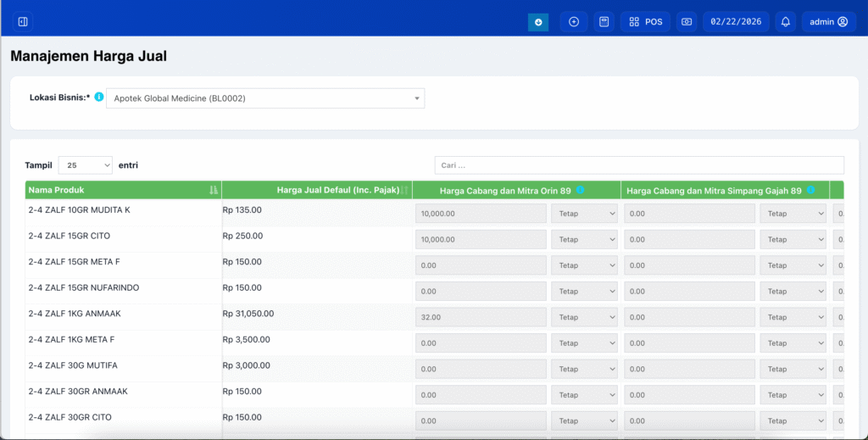The width and height of the screenshot is (868, 440).
Task: Open notifications bell icon
Action: (786, 22)
